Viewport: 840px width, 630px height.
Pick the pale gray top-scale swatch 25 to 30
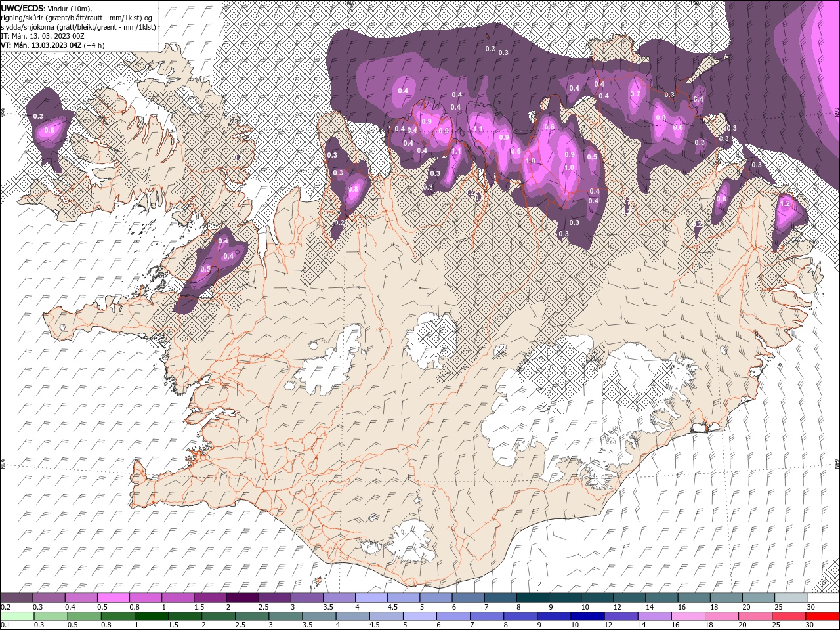point(791,597)
